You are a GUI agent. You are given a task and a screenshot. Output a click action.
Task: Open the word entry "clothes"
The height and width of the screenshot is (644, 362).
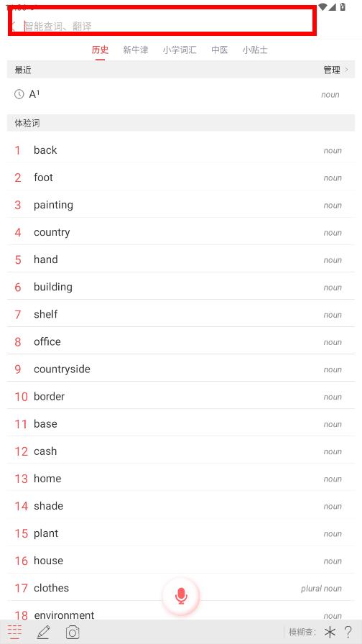pyautogui.click(x=181, y=588)
